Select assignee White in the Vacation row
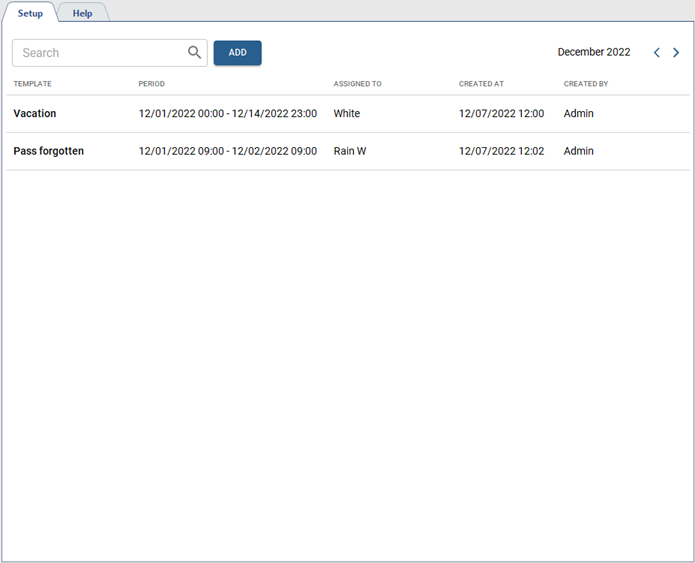695x563 pixels. pyautogui.click(x=347, y=114)
